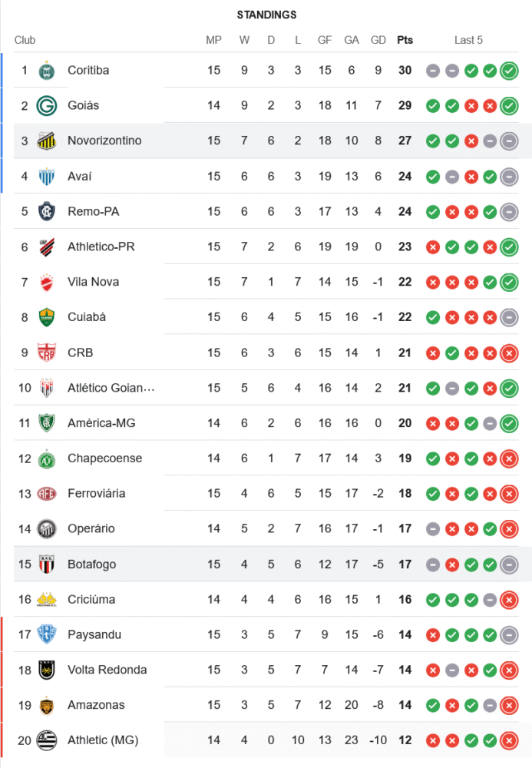Image resolution: width=532 pixels, height=768 pixels.
Task: Click CRB's most recent loss indicator
Action: tap(508, 353)
